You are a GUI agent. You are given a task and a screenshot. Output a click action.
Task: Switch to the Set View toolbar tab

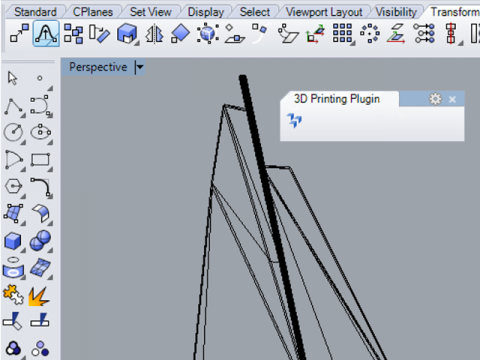(151, 12)
